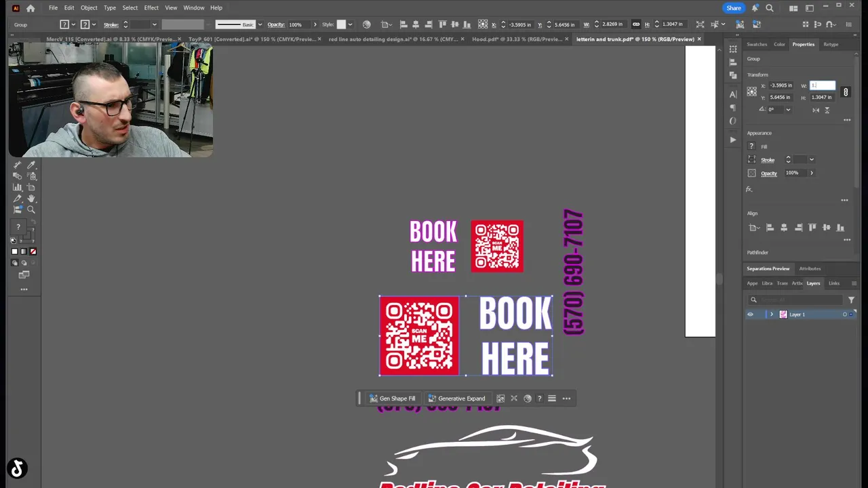Image resolution: width=868 pixels, height=488 pixels.
Task: Select the Hand tool in toolbar
Action: coord(31,199)
